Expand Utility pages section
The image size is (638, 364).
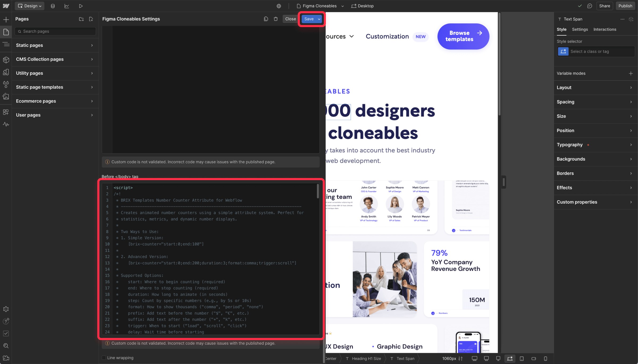(x=55, y=73)
